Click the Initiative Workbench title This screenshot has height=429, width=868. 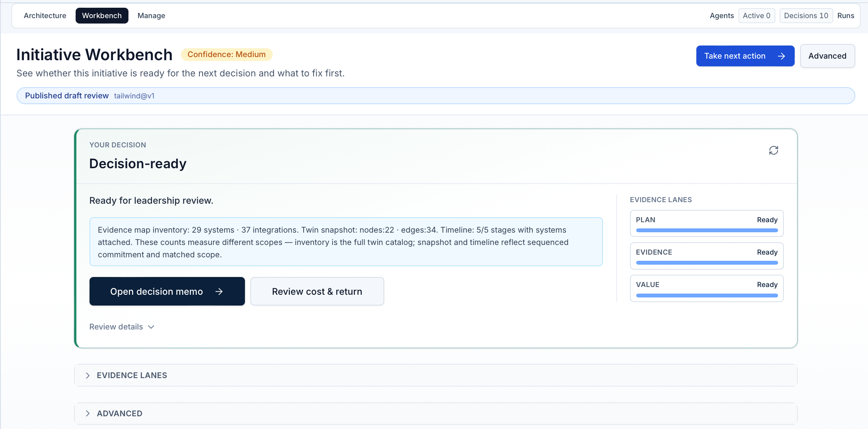point(95,55)
